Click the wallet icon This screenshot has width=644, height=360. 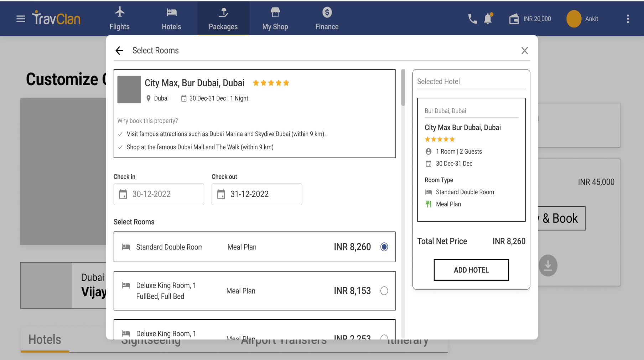pyautogui.click(x=514, y=19)
